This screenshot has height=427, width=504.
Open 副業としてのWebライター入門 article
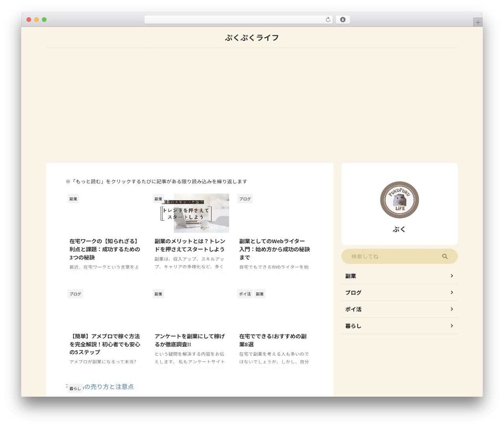tap(274, 249)
